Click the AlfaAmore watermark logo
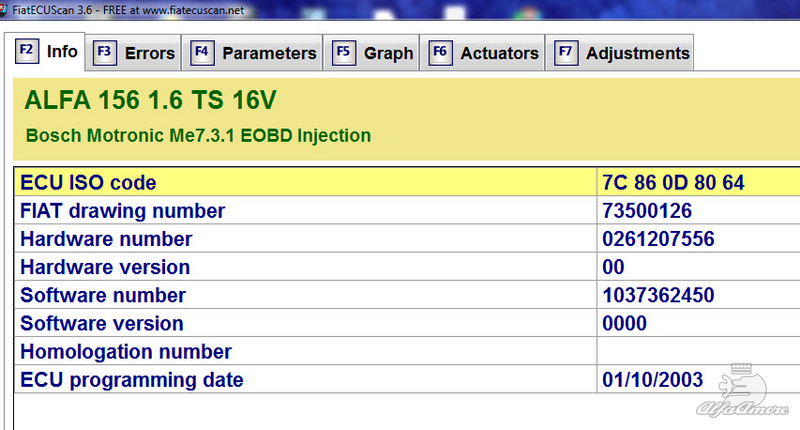This screenshot has width=800, height=430. [x=743, y=391]
